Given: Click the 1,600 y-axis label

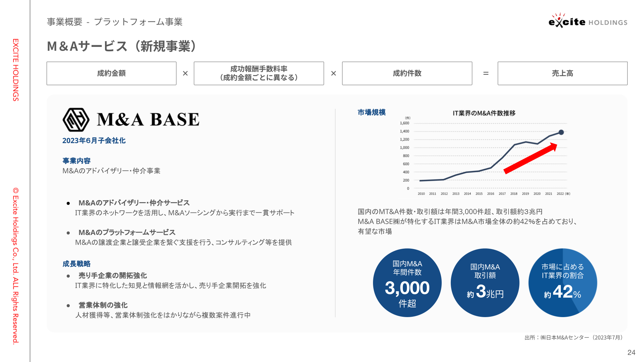Looking at the screenshot, I should click(x=405, y=123).
